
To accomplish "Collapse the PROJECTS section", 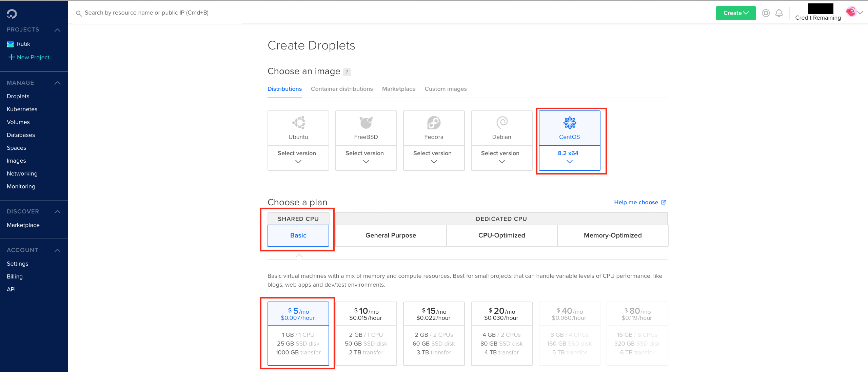I will tap(58, 30).
